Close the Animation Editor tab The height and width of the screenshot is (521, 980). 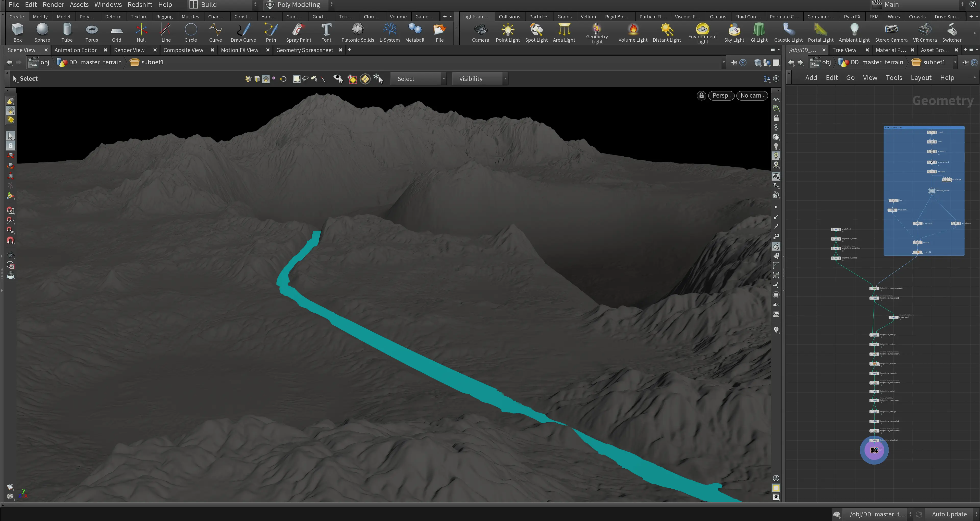click(x=105, y=50)
